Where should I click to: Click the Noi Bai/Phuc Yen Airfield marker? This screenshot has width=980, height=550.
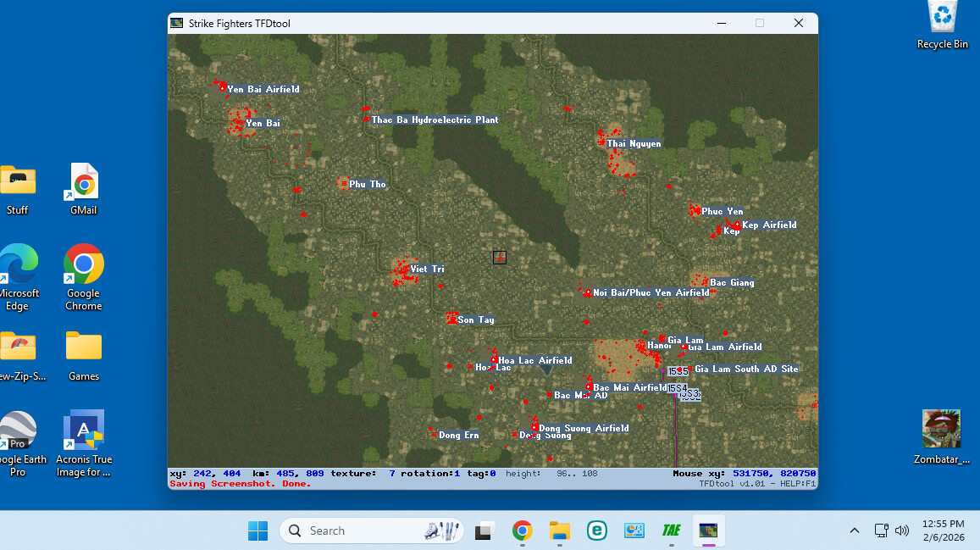(588, 293)
